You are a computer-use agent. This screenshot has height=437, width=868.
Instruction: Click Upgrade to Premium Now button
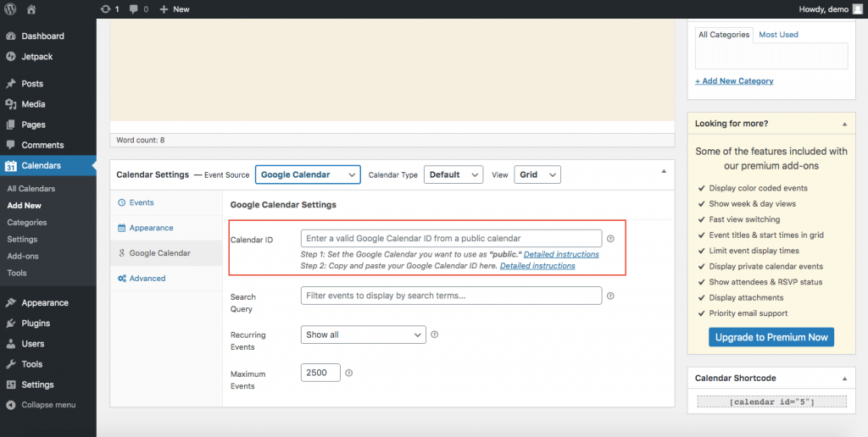(x=771, y=337)
